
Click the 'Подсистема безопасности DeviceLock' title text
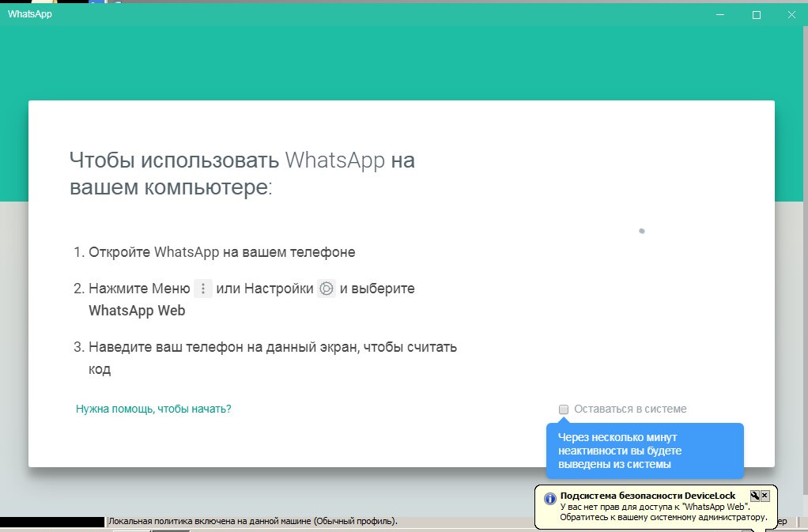(x=648, y=496)
